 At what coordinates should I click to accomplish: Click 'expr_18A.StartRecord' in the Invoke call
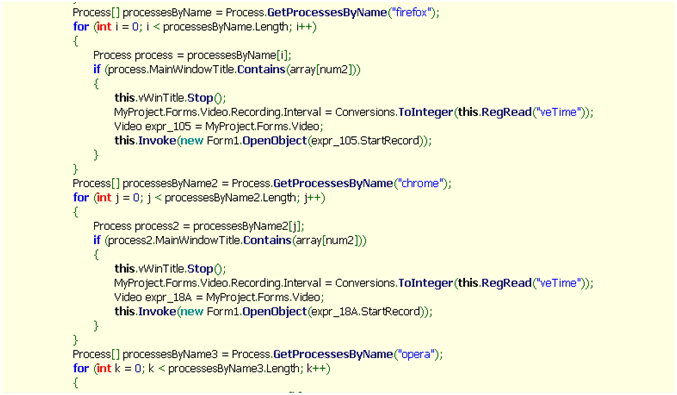(x=367, y=312)
